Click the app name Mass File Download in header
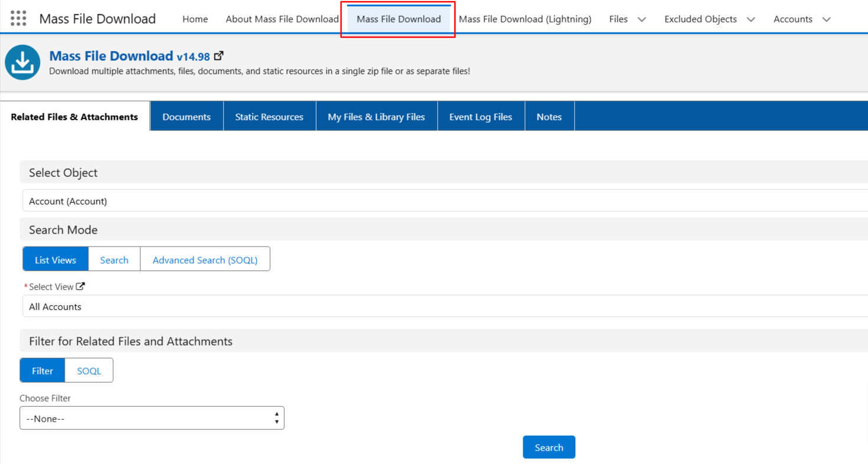This screenshot has width=868, height=464. click(x=97, y=19)
